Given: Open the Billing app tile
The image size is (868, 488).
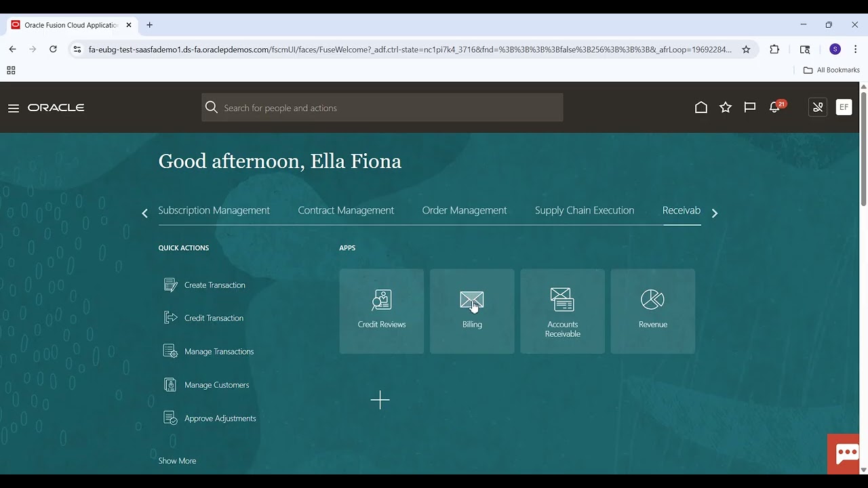Looking at the screenshot, I should coord(472,311).
